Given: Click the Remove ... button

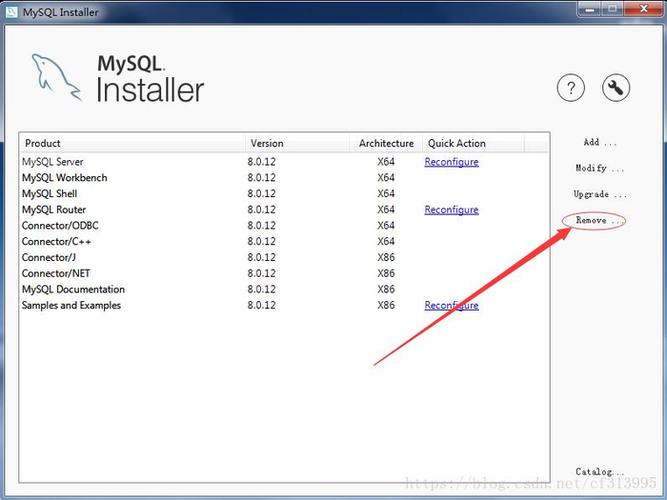Looking at the screenshot, I should point(600,220).
